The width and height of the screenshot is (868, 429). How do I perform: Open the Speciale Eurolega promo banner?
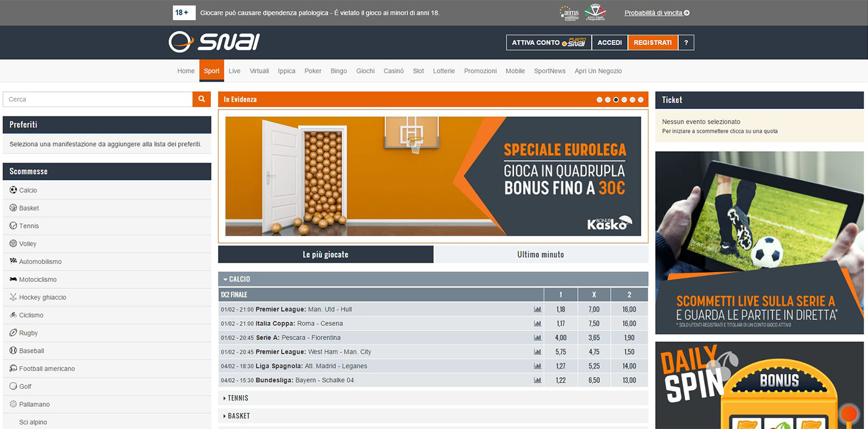(x=433, y=176)
